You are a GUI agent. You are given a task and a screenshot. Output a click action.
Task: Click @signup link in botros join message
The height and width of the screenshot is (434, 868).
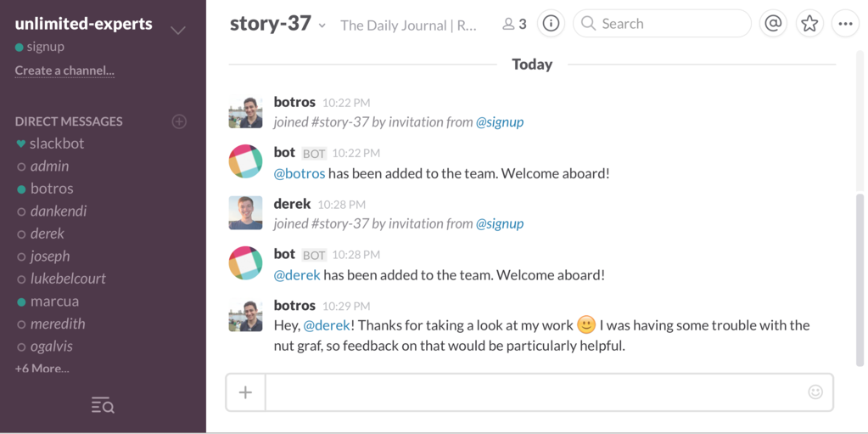tap(500, 122)
